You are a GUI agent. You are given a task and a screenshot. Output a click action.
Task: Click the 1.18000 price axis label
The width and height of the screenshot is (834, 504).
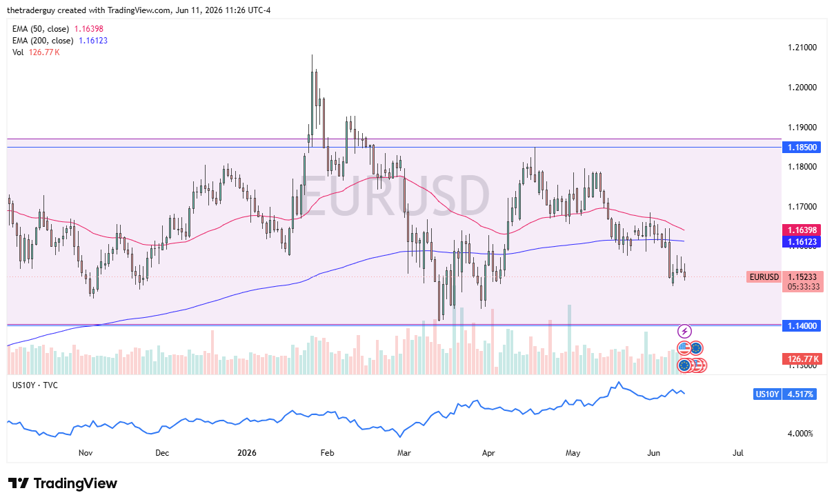[x=802, y=167]
